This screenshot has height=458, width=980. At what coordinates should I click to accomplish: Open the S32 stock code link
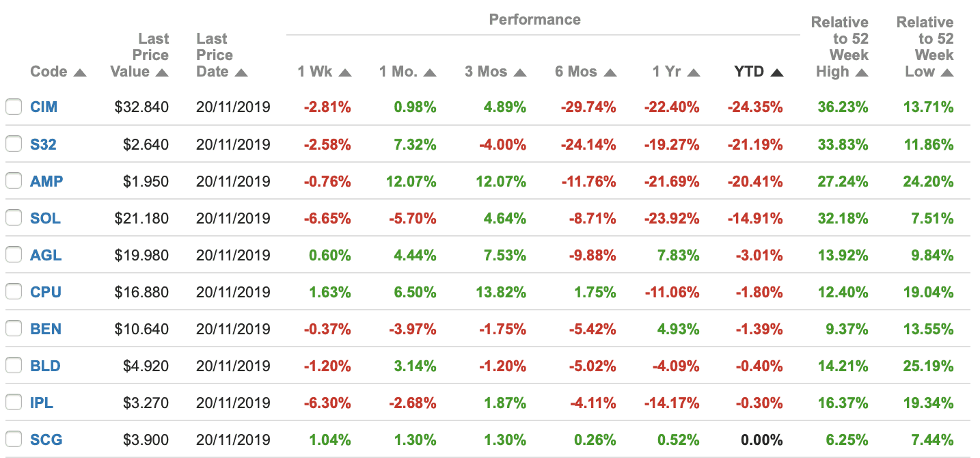click(x=43, y=144)
